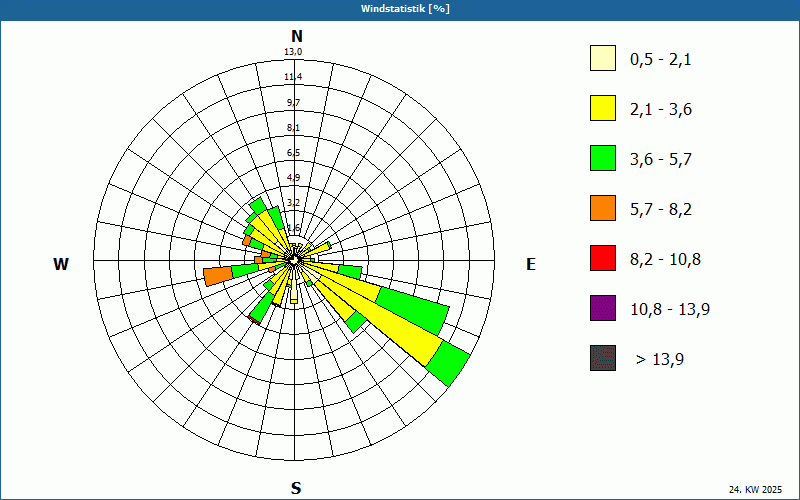The width and height of the screenshot is (800, 500).
Task: Click the legend label '8,2 - 10,8'
Action: click(665, 260)
